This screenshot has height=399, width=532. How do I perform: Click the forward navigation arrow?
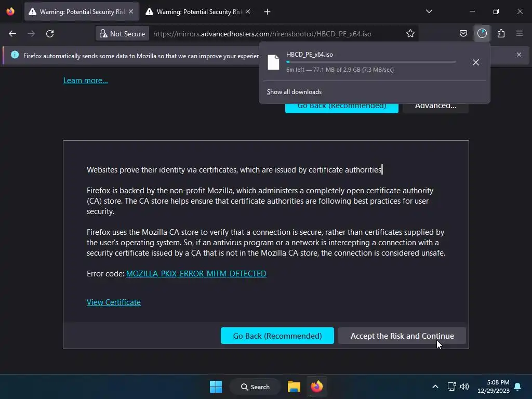point(31,34)
